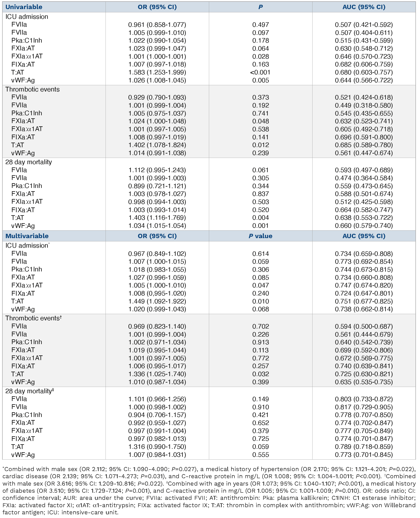
Task: Click the OR value 1.034 (1.015-1.054)
Action: tap(157, 226)
